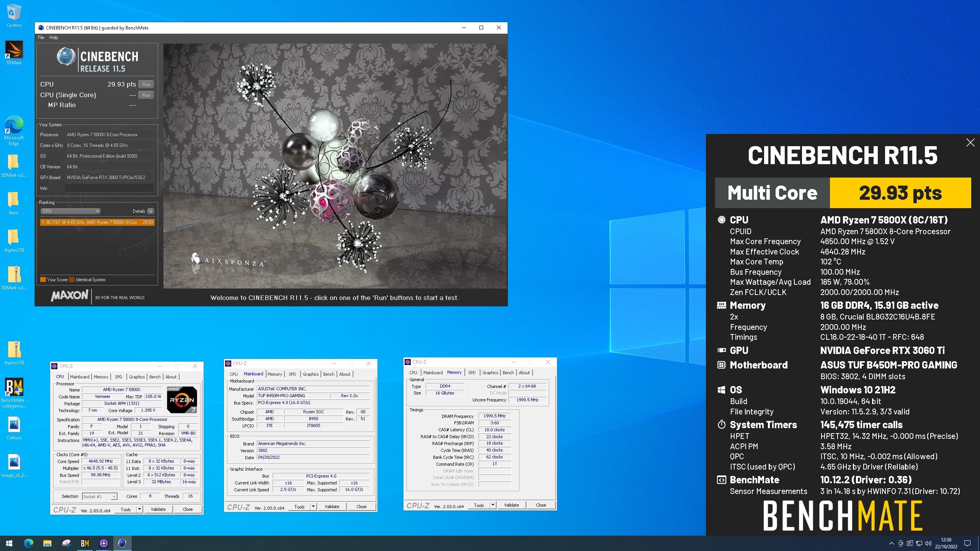The height and width of the screenshot is (551, 980).
Task: Run the CPU multi-core test
Action: coord(146,84)
